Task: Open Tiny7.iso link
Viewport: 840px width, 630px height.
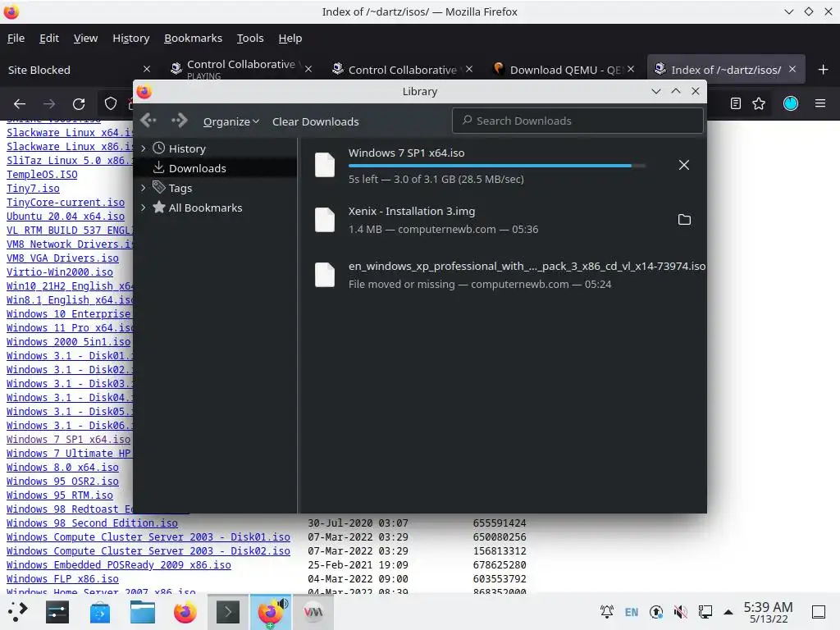Action: pyautogui.click(x=33, y=188)
